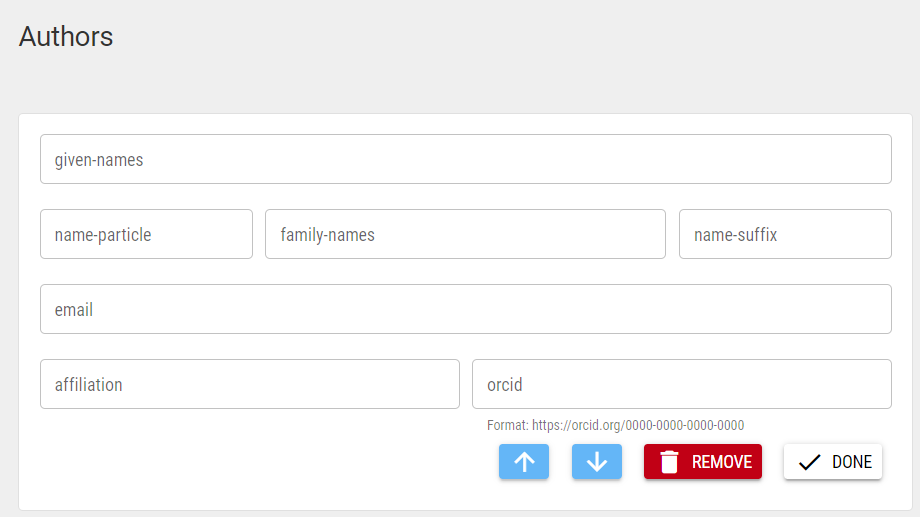The width and height of the screenshot is (920, 517).
Task: Focus the orcid field
Action: click(x=682, y=384)
